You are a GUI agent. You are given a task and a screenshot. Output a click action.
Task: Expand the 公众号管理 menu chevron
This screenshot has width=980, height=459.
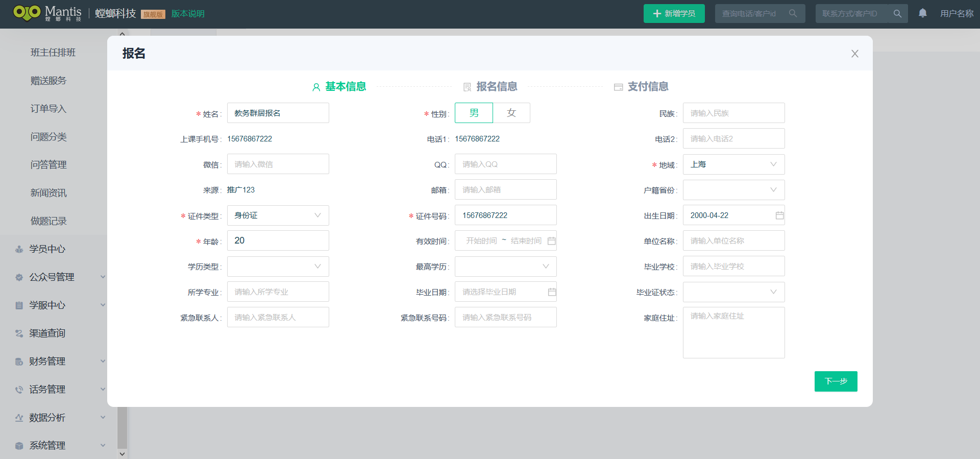coord(103,277)
